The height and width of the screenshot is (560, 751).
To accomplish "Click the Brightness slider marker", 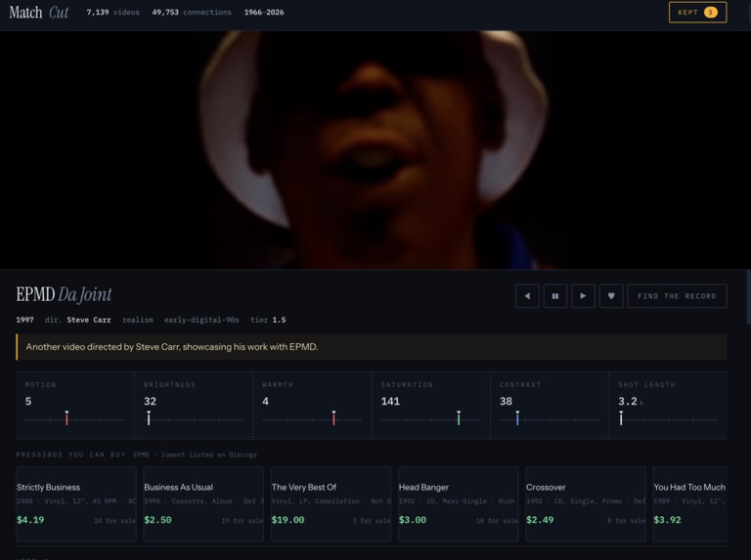I will pos(149,418).
